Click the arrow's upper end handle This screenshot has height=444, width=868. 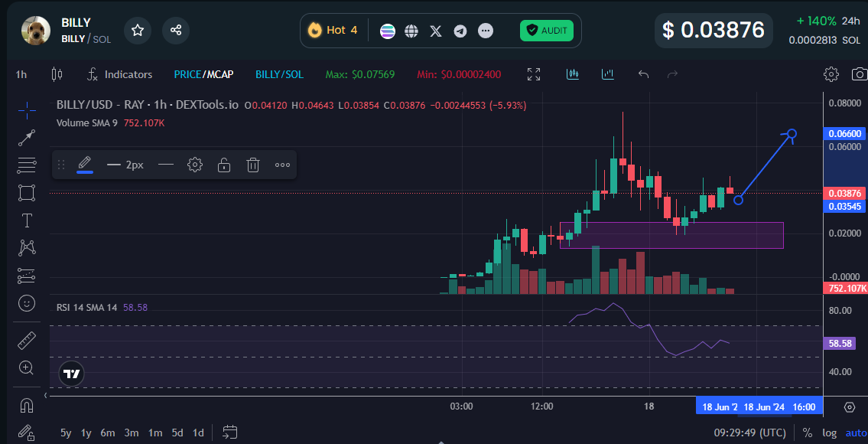point(792,134)
